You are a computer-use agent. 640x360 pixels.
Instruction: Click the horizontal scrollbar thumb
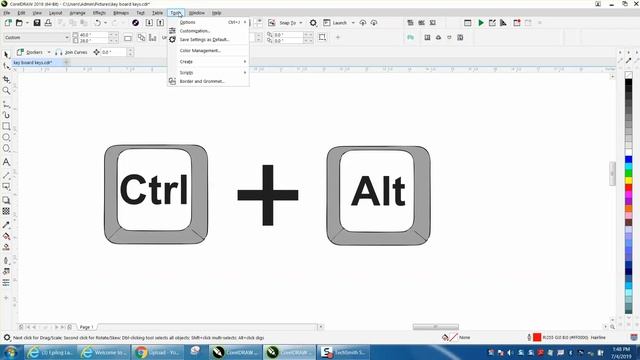click(x=436, y=327)
